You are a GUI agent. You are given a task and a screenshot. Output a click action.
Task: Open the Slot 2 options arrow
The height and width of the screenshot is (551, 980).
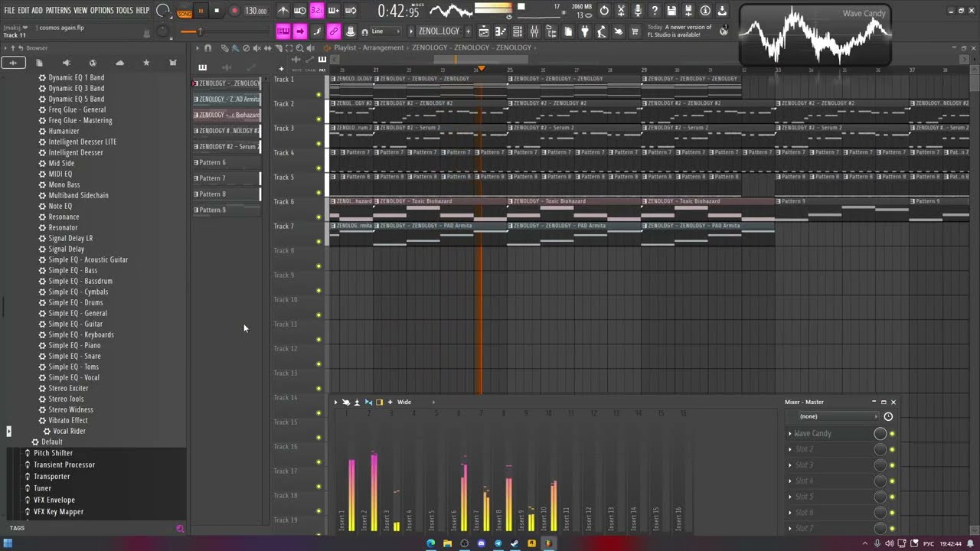[x=790, y=449]
